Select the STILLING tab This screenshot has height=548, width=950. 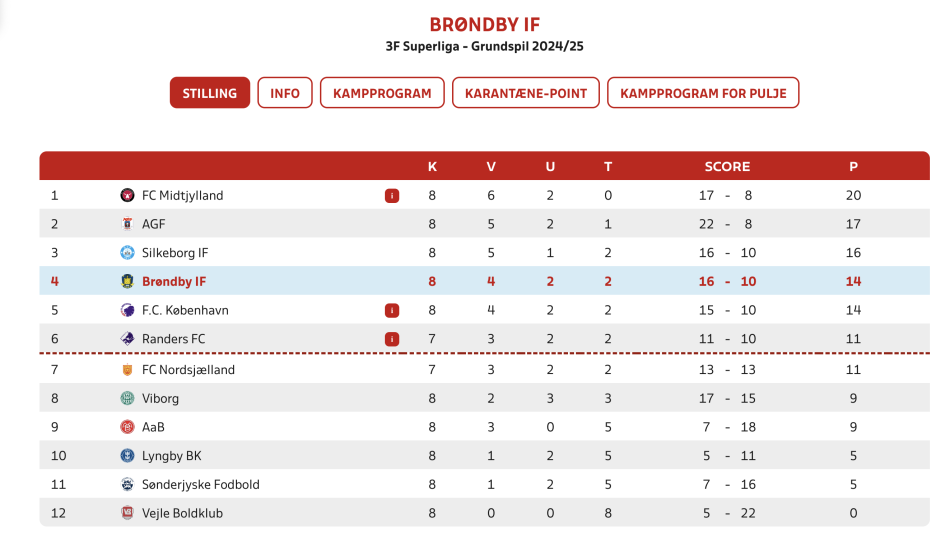pos(210,93)
